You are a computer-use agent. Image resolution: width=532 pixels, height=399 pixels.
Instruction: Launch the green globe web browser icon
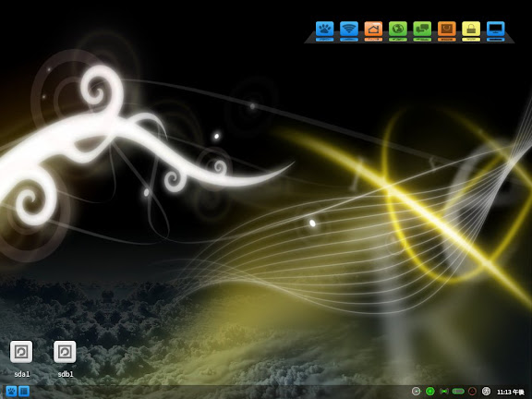point(398,30)
